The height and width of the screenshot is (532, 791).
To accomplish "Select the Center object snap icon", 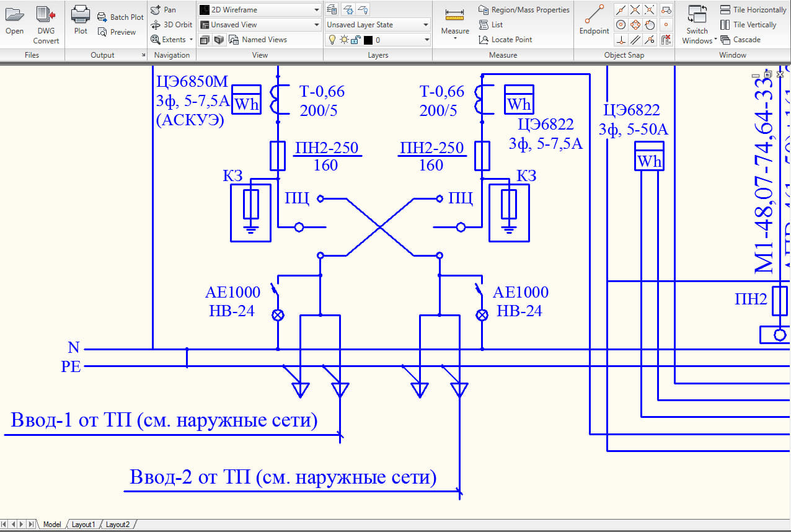I will tap(621, 25).
